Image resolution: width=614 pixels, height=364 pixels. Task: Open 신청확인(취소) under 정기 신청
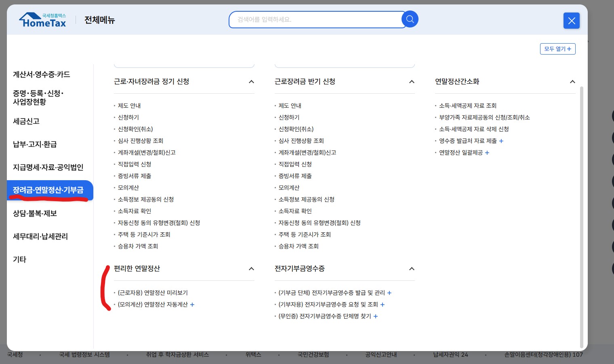135,129
